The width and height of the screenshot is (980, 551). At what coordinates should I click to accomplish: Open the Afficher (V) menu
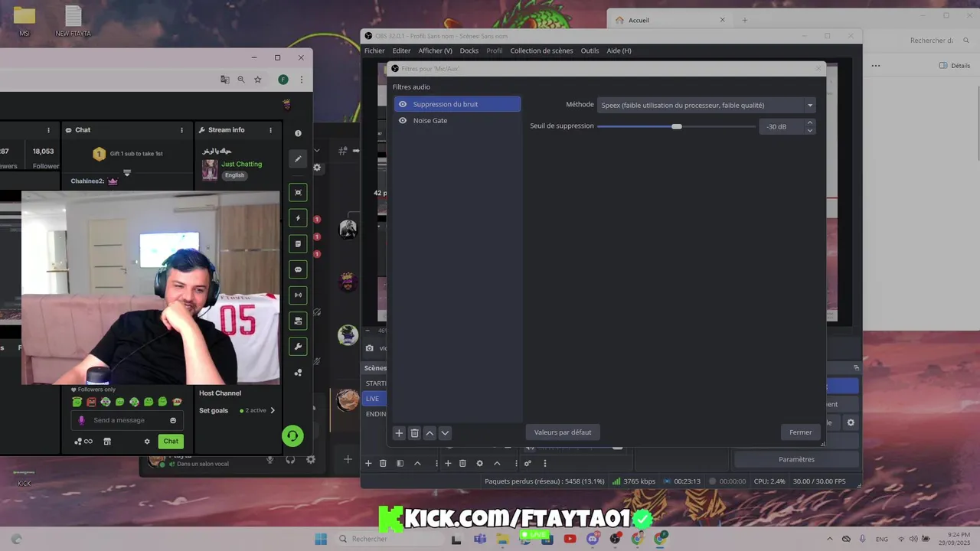point(435,51)
